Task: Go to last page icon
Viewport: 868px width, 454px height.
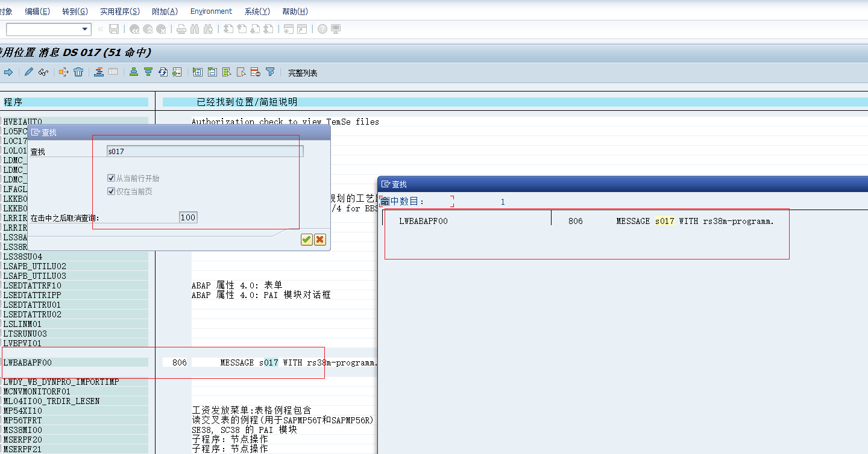Action: [x=268, y=29]
